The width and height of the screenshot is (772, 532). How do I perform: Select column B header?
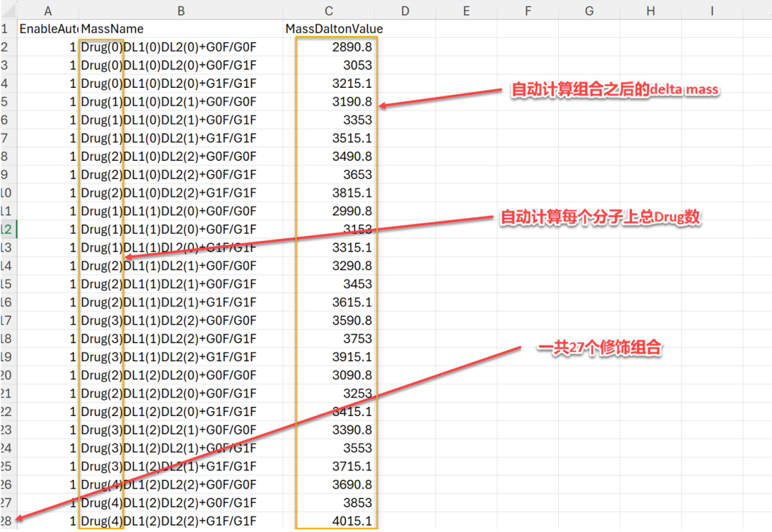181,11
